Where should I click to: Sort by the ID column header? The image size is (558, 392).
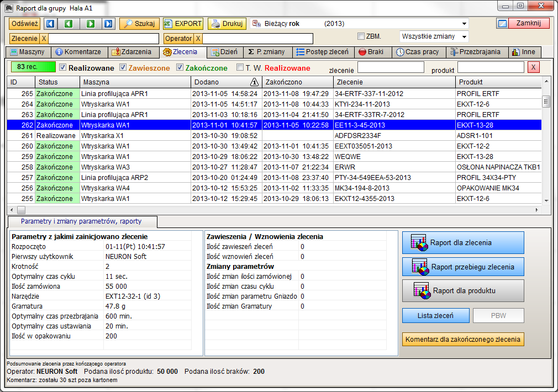(21, 82)
